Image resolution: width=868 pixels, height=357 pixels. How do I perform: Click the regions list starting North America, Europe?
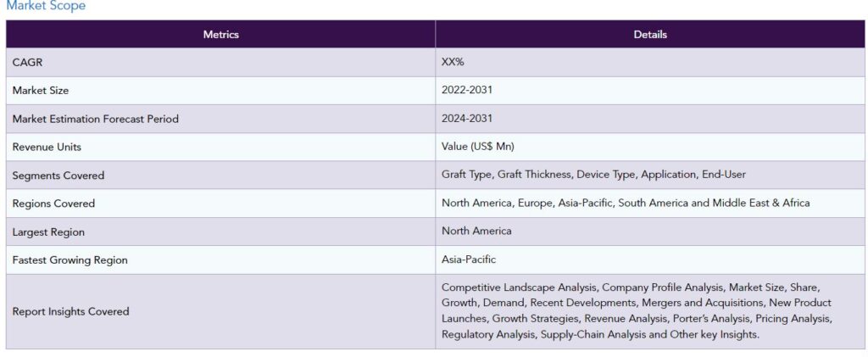click(626, 204)
